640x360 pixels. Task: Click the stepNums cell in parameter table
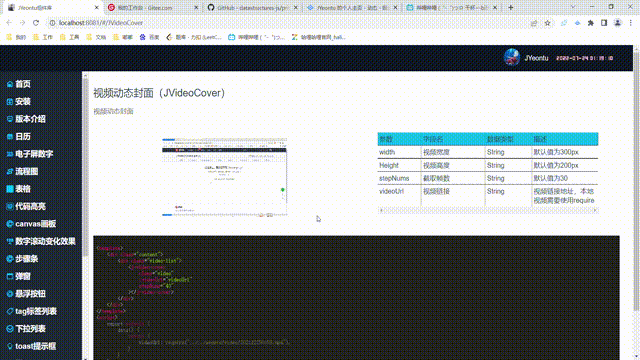(399, 178)
